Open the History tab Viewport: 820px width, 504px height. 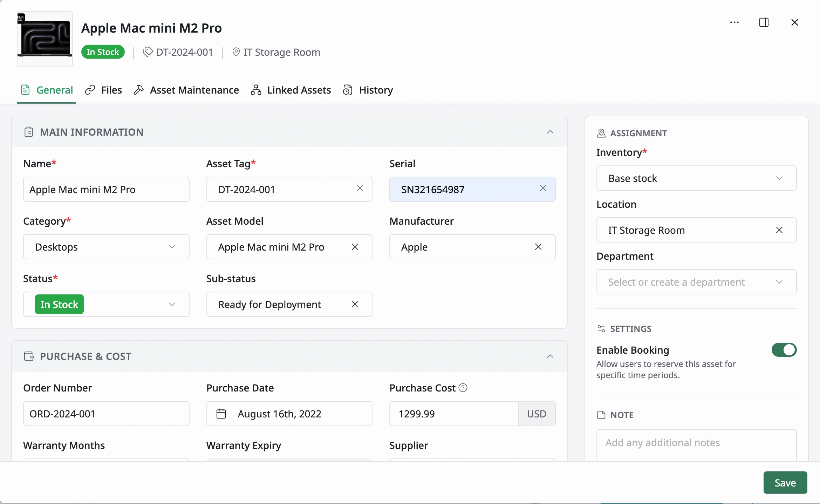(x=368, y=90)
